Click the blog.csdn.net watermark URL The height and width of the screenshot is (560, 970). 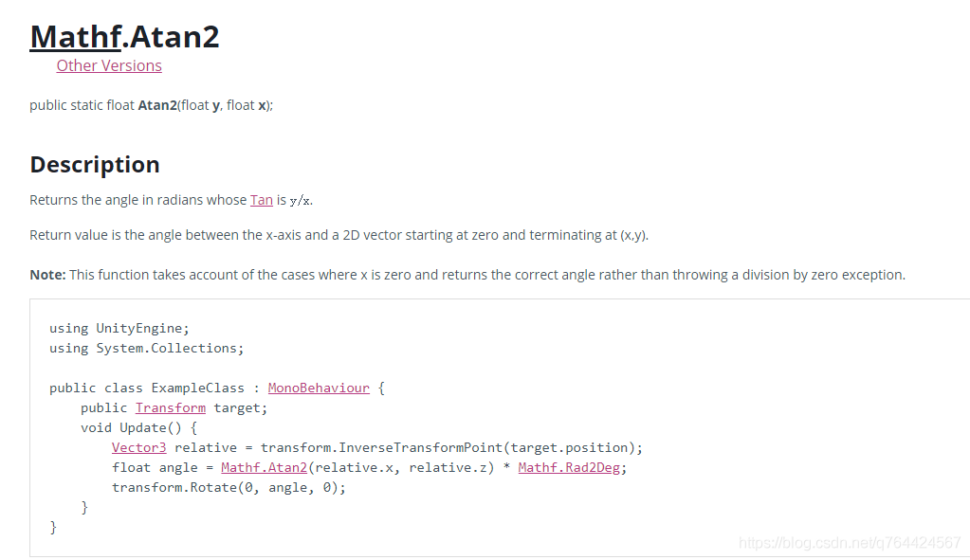[x=849, y=542]
